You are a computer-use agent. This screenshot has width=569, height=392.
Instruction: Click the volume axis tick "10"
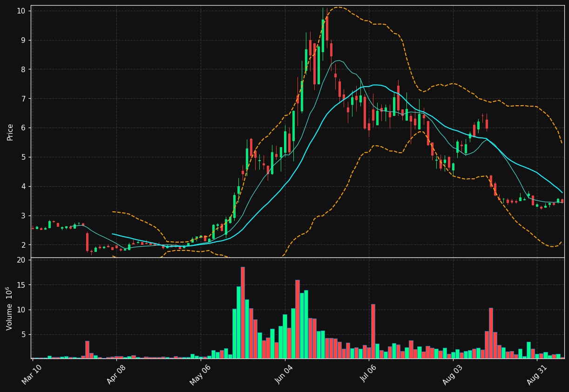pos(21,310)
